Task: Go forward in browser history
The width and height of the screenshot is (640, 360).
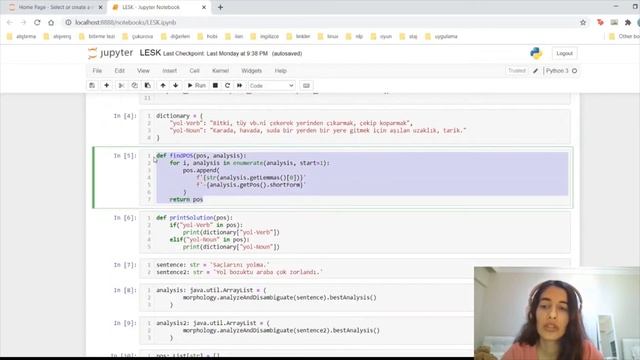Action: coord(23,22)
